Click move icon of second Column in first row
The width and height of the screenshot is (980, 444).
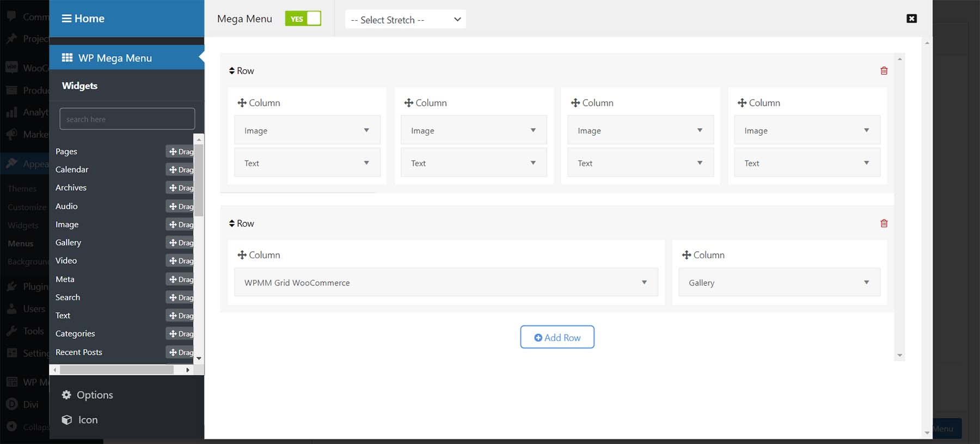pyautogui.click(x=409, y=102)
